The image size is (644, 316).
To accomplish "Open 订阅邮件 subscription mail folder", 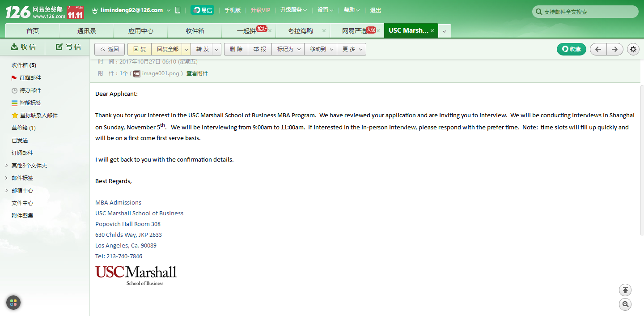I will (22, 153).
